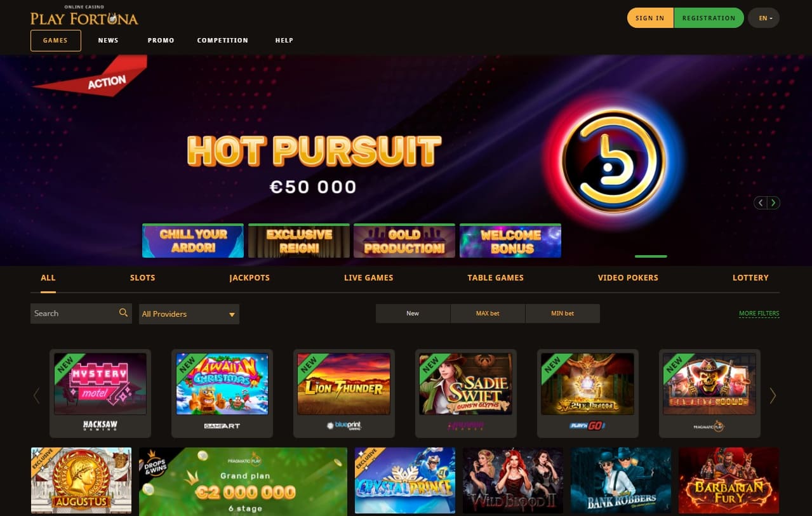The image size is (812, 516).
Task: Select the green banner slide indicator
Action: pos(651,256)
